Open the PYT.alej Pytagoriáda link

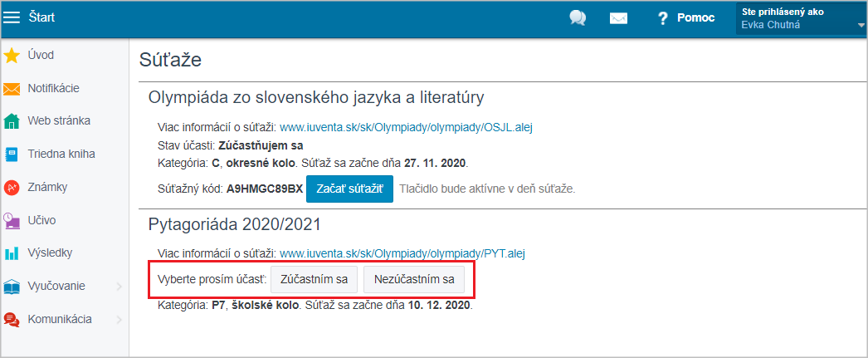pos(402,254)
